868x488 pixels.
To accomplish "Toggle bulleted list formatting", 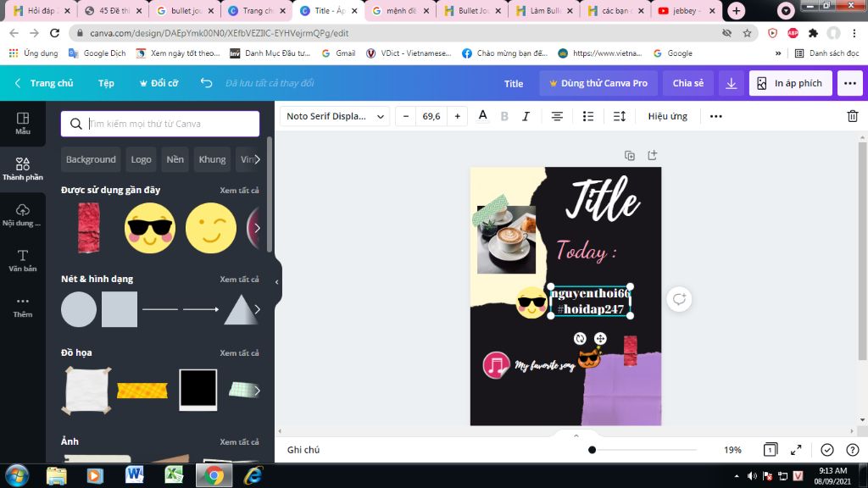I will point(588,116).
